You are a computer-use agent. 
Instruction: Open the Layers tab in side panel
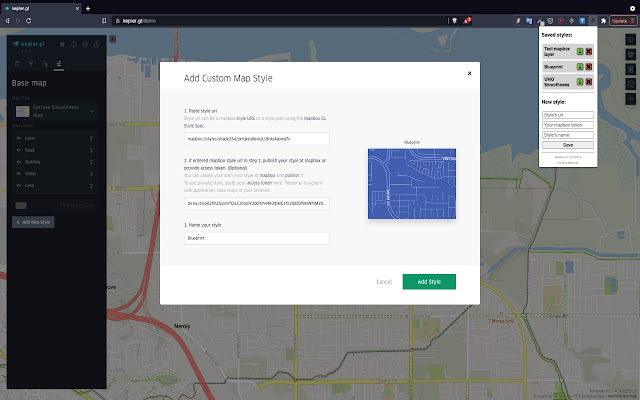click(17, 64)
